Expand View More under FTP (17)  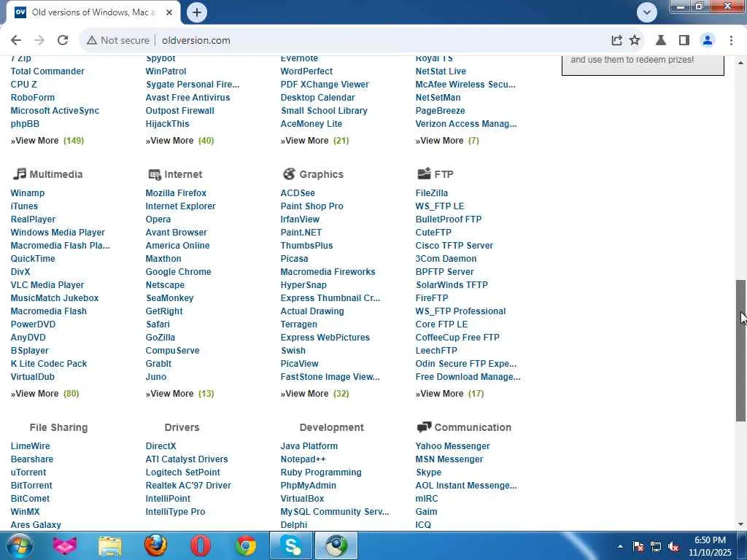[449, 394]
